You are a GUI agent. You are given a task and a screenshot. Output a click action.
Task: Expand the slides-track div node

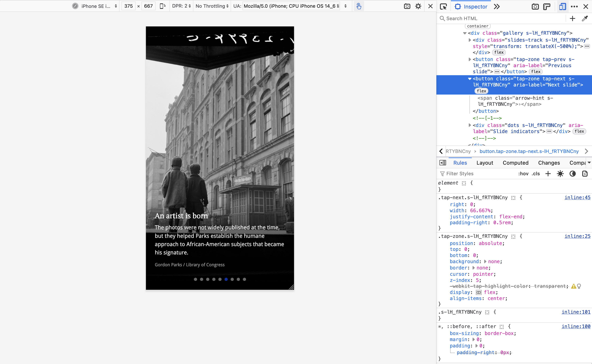469,40
